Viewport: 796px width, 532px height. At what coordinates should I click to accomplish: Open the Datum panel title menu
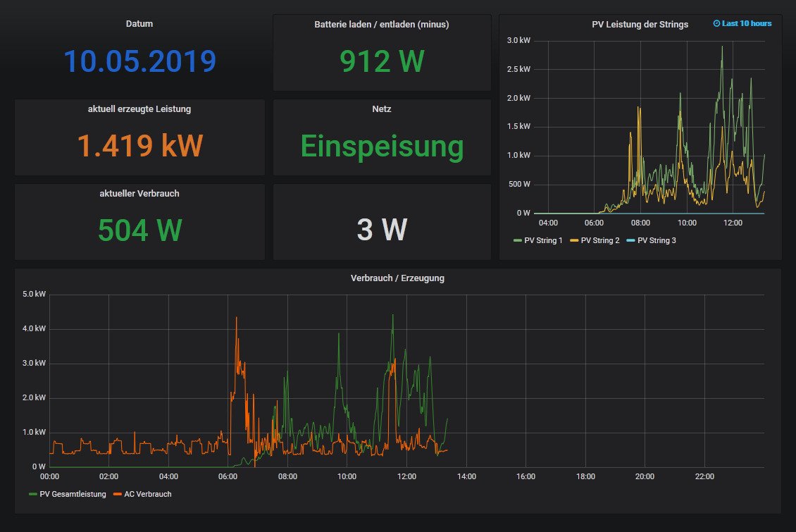pyautogui.click(x=139, y=24)
